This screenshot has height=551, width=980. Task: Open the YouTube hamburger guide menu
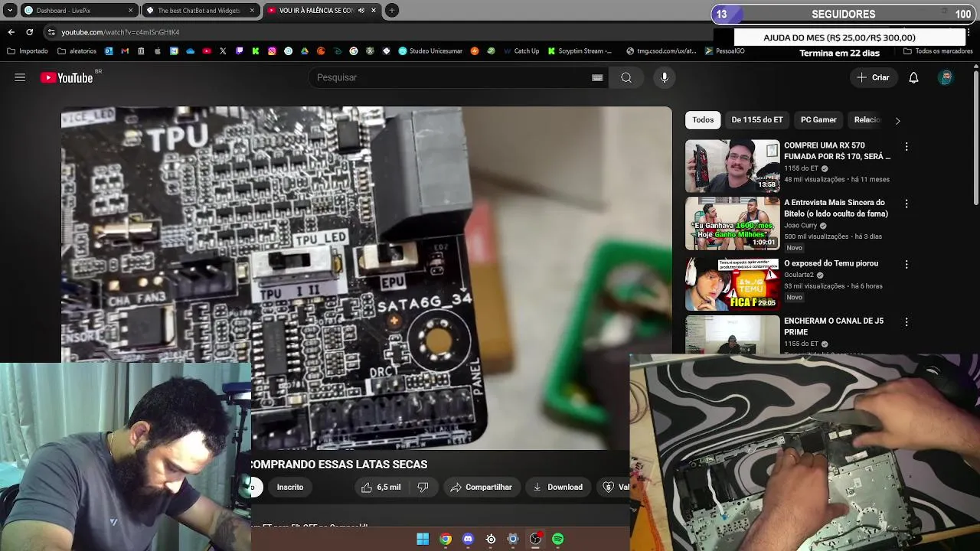(x=20, y=77)
